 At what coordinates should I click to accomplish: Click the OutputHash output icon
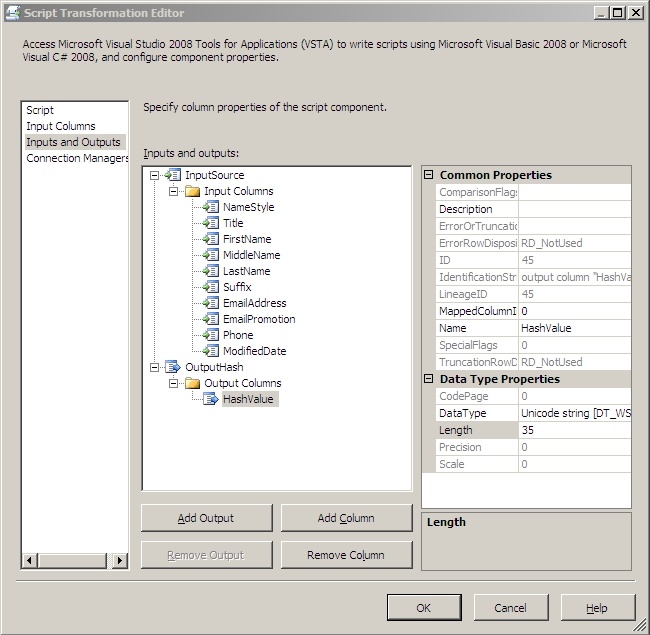coord(173,367)
